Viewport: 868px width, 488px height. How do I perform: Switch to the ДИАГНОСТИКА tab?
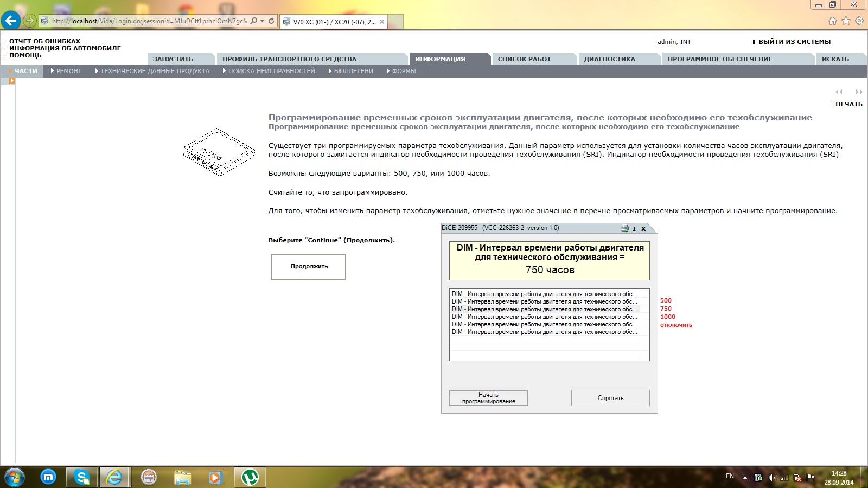pos(609,59)
